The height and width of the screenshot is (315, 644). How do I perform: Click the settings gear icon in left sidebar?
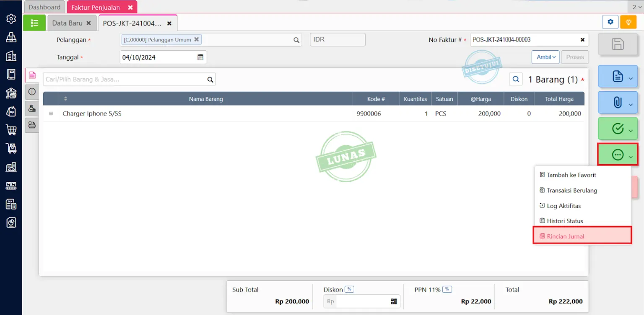11,19
